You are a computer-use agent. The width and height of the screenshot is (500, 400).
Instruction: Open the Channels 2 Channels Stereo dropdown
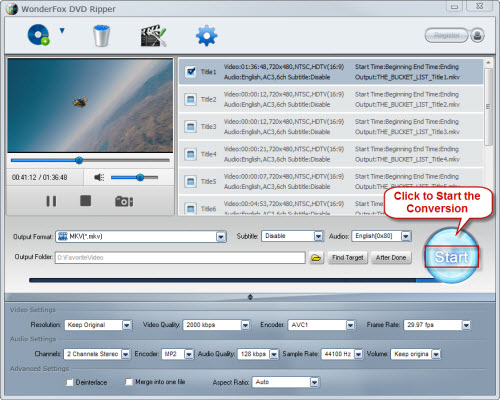coord(125,354)
